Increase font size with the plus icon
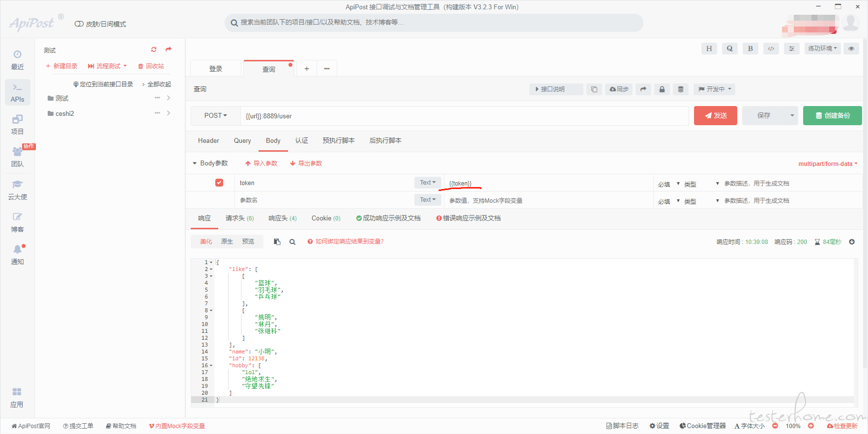 coord(811,426)
